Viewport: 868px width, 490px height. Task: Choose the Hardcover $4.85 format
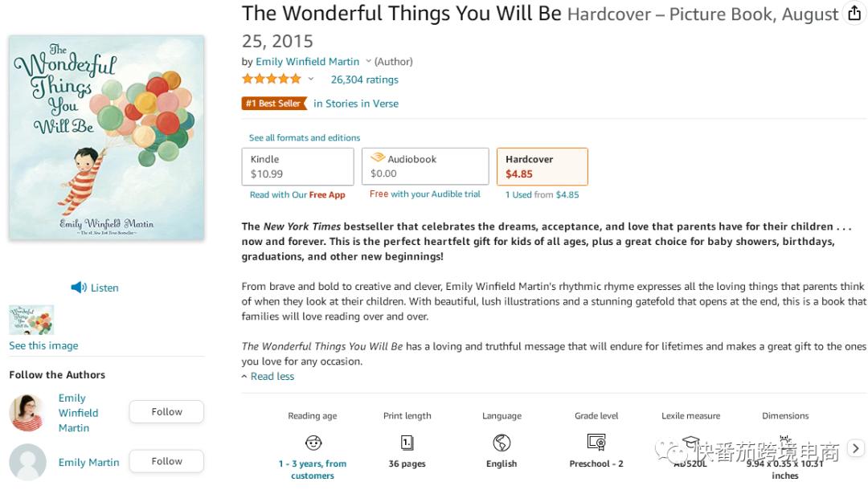pyautogui.click(x=542, y=166)
